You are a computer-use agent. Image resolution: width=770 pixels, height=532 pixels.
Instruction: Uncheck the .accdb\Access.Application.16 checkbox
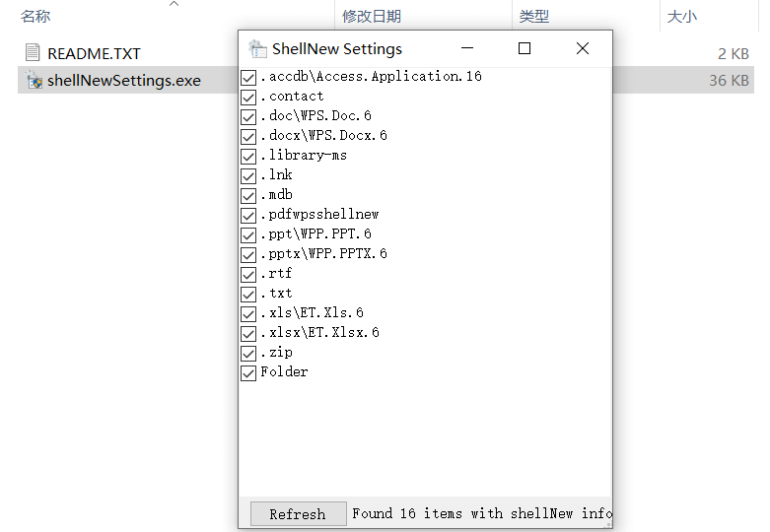pyautogui.click(x=248, y=78)
